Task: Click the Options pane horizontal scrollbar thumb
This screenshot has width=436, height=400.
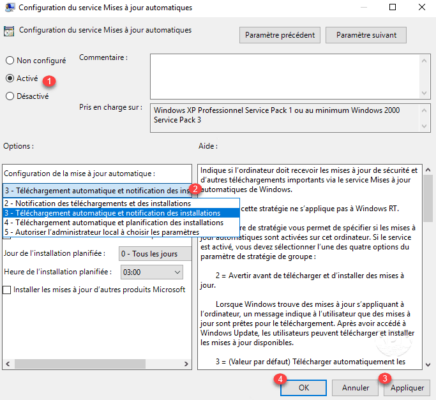Action: pos(80,364)
